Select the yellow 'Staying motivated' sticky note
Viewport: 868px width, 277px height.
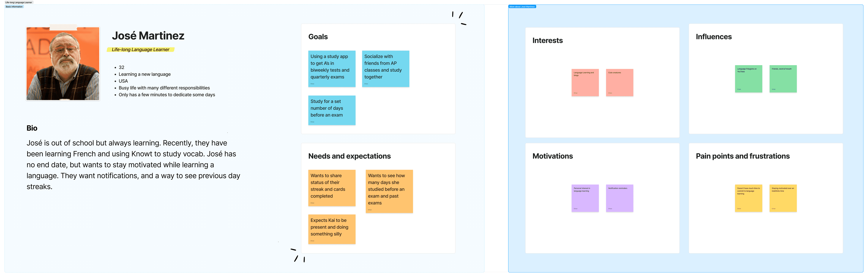click(x=783, y=198)
